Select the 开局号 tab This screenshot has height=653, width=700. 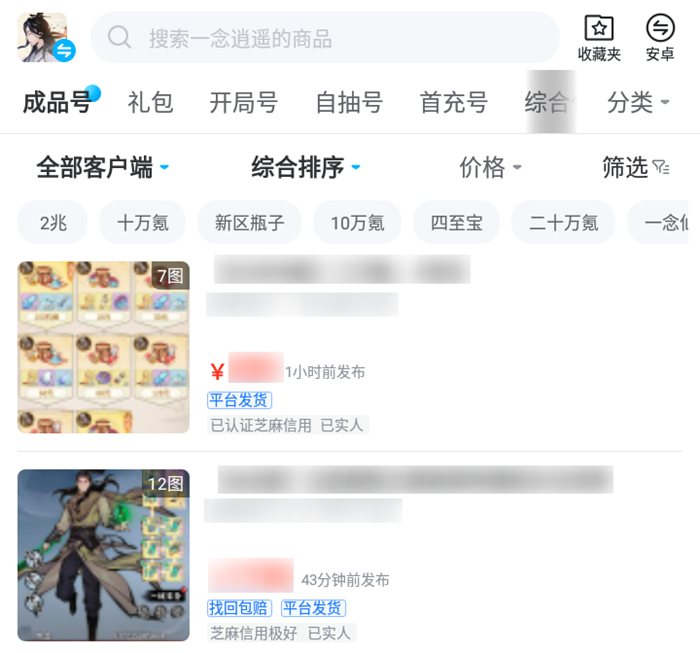tap(244, 102)
